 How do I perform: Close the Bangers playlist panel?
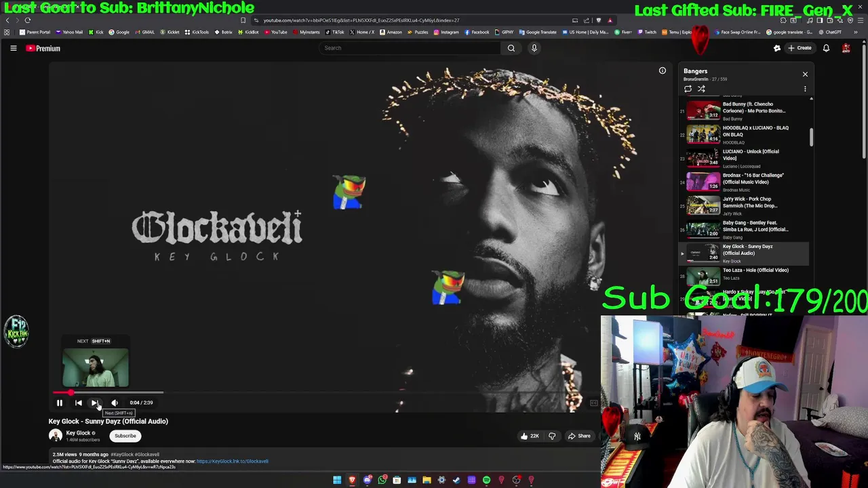(x=805, y=74)
